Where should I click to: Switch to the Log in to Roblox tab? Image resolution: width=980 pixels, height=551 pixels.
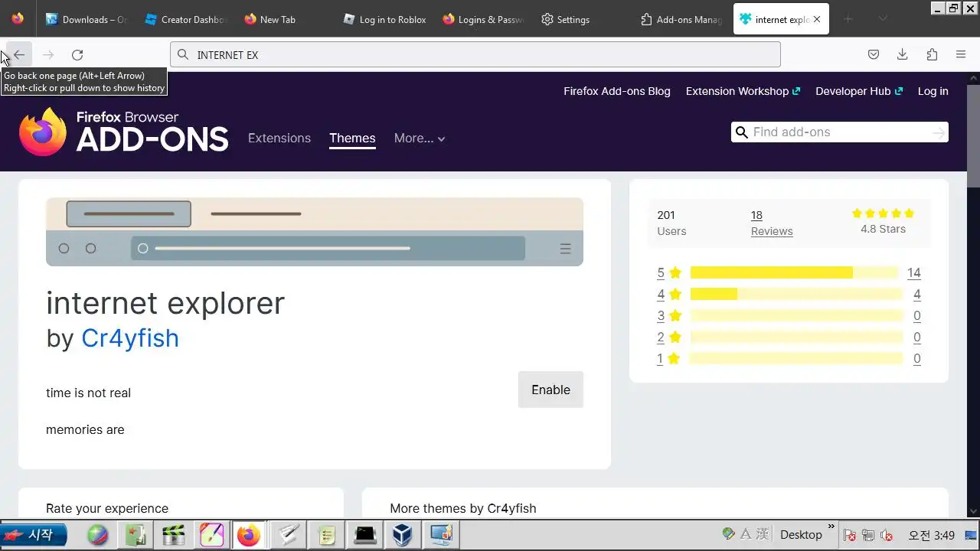[x=383, y=19]
